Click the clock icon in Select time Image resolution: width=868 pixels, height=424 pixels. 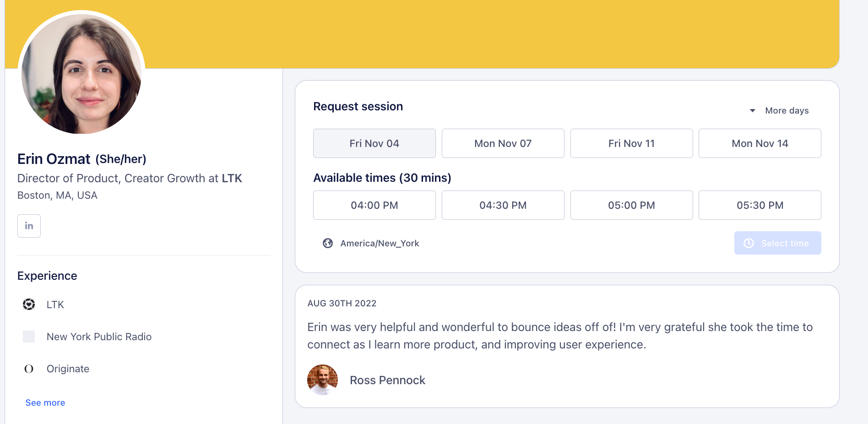tap(749, 243)
